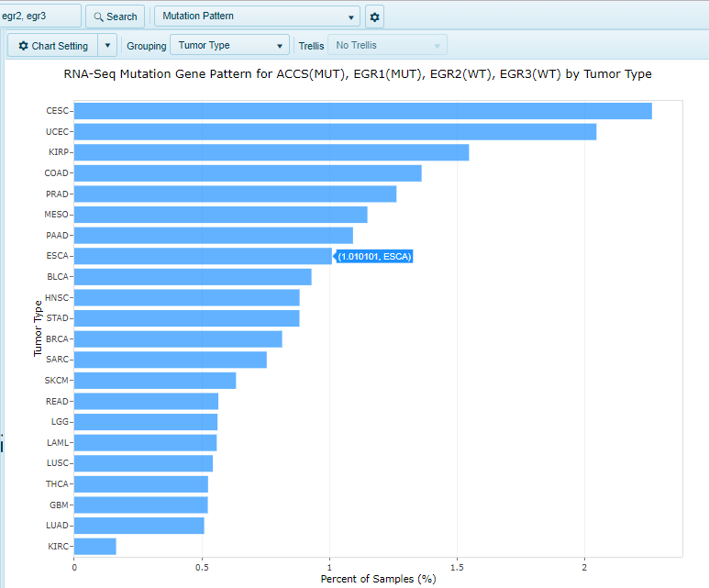Click the chart title text
Image resolution: width=709 pixels, height=588 pixels.
[358, 74]
